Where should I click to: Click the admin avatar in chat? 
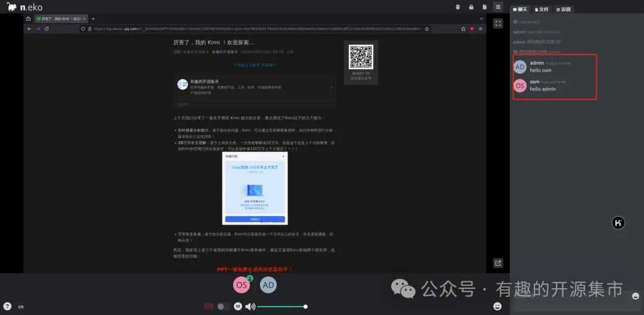click(520, 67)
